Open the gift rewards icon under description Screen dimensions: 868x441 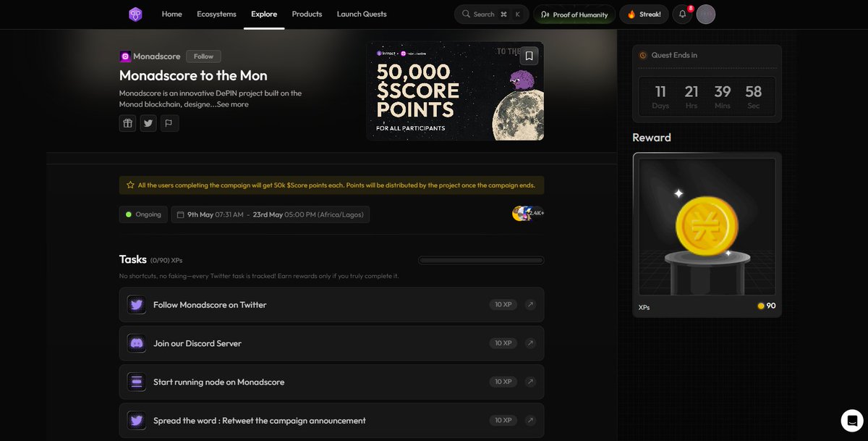[127, 123]
